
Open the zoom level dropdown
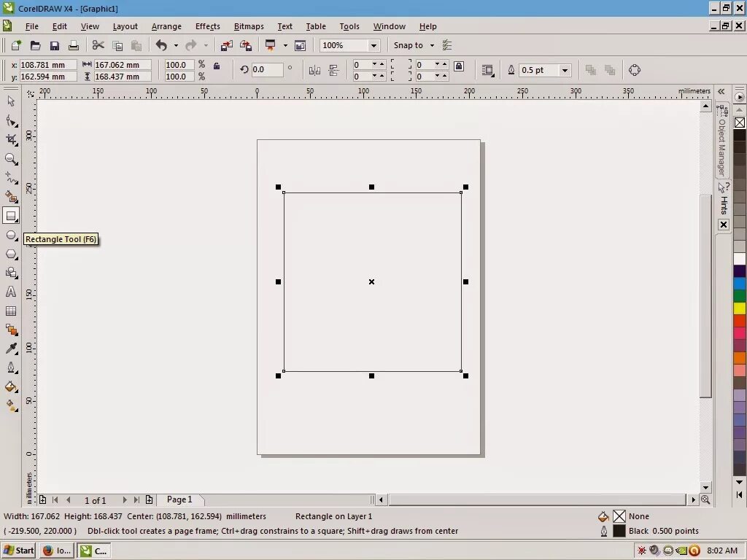pyautogui.click(x=374, y=45)
